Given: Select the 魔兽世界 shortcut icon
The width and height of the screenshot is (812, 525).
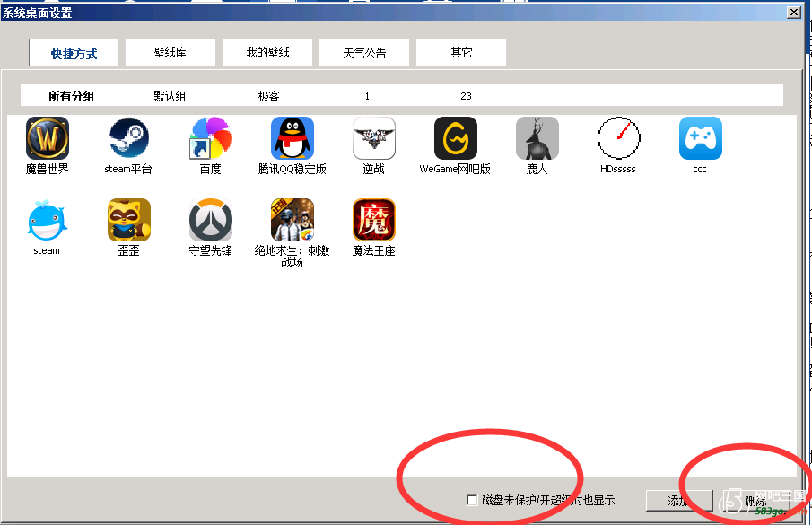Looking at the screenshot, I should pyautogui.click(x=48, y=138).
